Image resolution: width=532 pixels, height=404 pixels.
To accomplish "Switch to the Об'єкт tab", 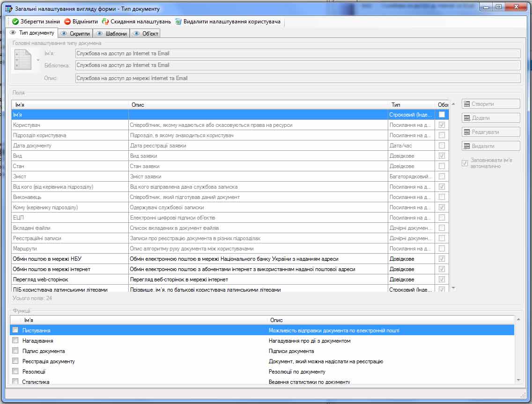I will pyautogui.click(x=145, y=33).
